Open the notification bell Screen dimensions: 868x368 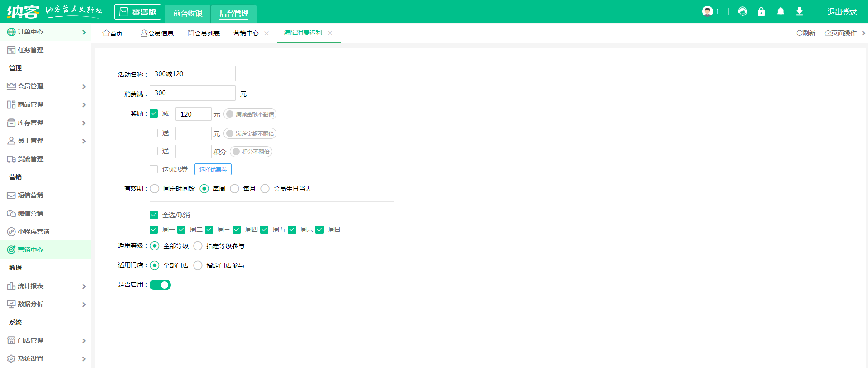pyautogui.click(x=780, y=12)
